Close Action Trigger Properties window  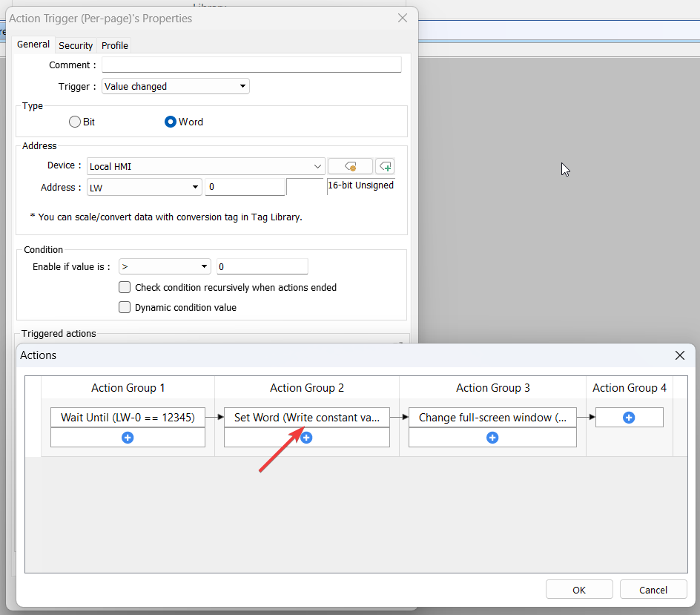(x=403, y=18)
